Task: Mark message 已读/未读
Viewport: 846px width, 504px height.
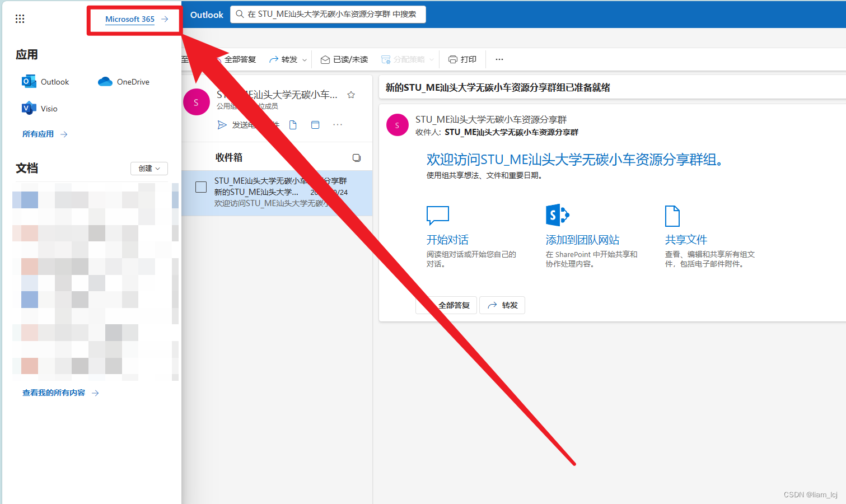Action: (344, 59)
